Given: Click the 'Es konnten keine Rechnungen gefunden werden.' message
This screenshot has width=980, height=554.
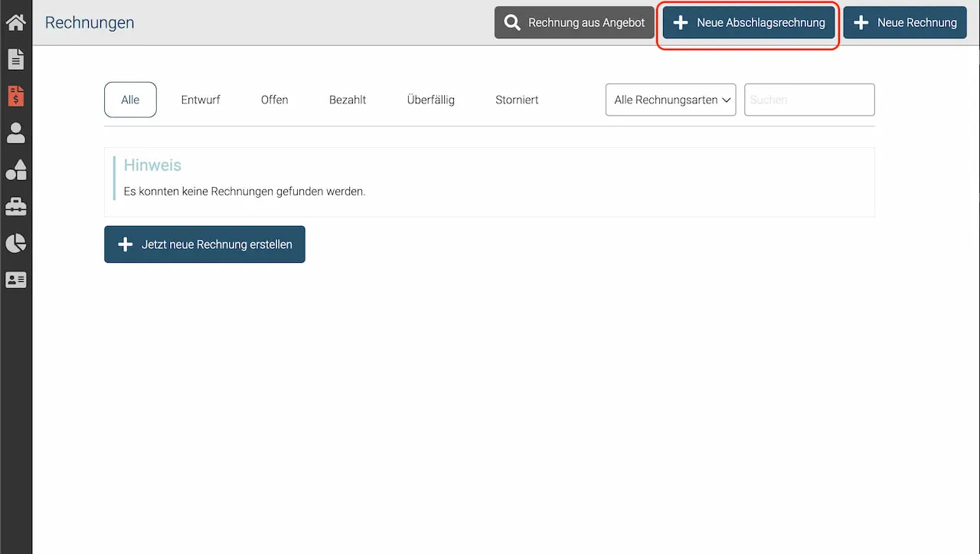Looking at the screenshot, I should click(244, 192).
